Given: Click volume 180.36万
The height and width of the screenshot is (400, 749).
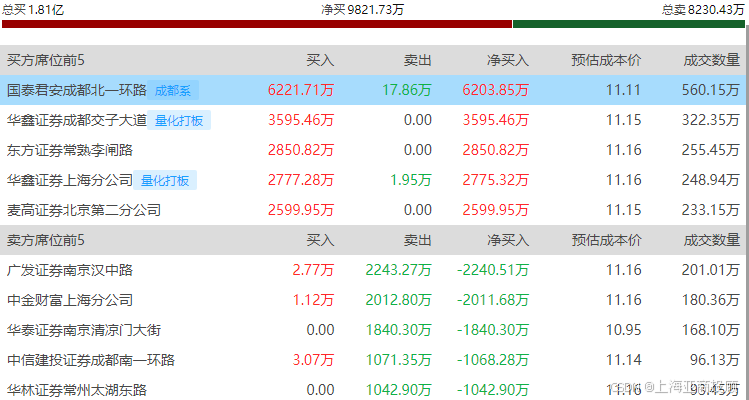Looking at the screenshot, I should tap(711, 300).
